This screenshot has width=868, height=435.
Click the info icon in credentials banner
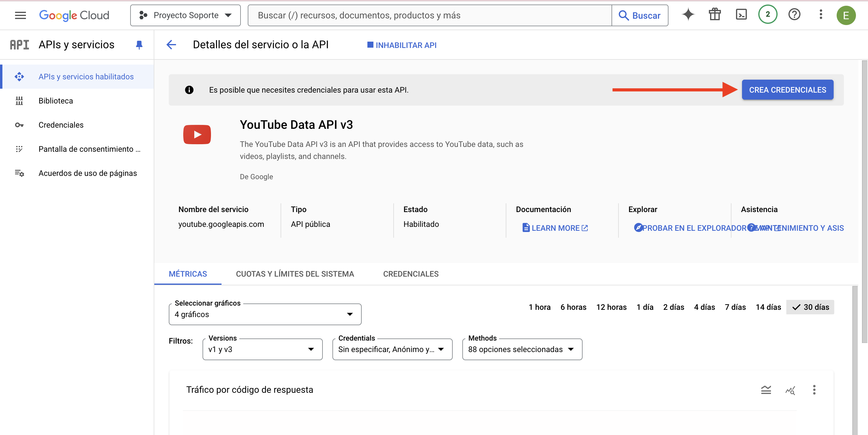click(189, 90)
